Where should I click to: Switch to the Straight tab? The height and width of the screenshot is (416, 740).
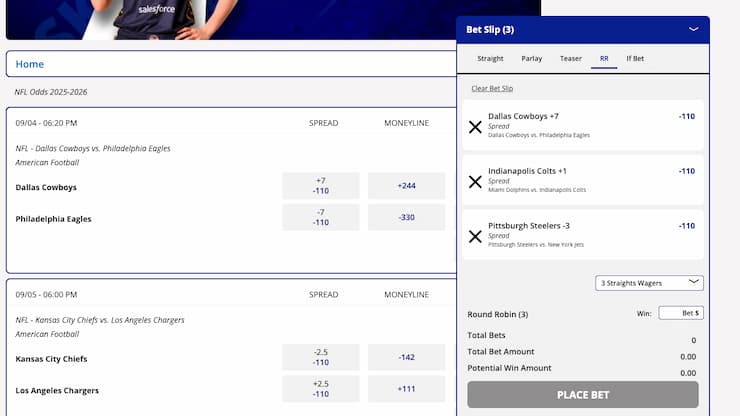(x=490, y=59)
